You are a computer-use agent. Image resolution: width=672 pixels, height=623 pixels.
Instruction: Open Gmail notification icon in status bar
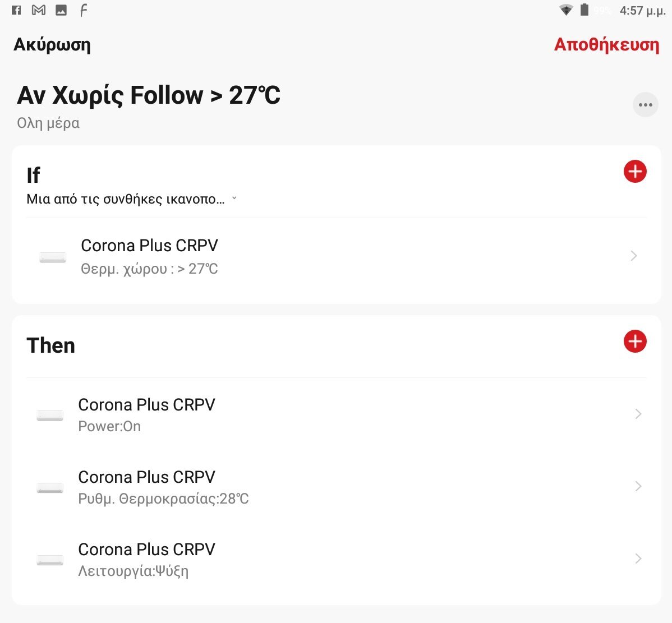pyautogui.click(x=39, y=10)
